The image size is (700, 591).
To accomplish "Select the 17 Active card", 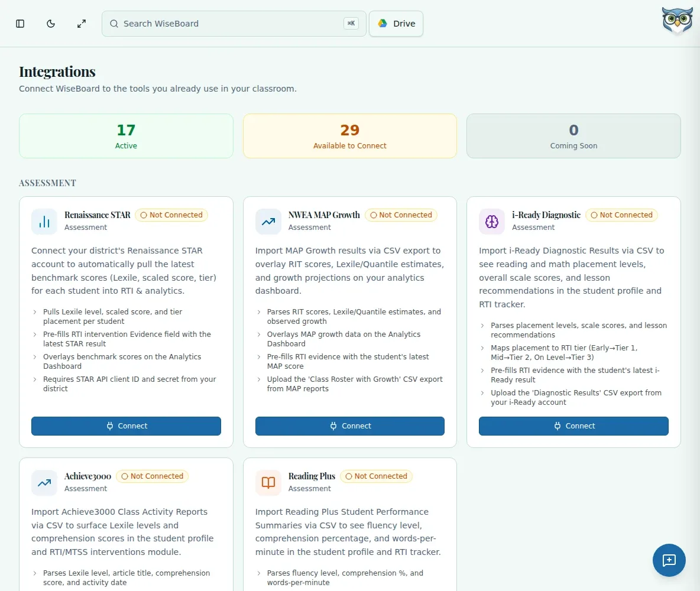I will pos(126,136).
